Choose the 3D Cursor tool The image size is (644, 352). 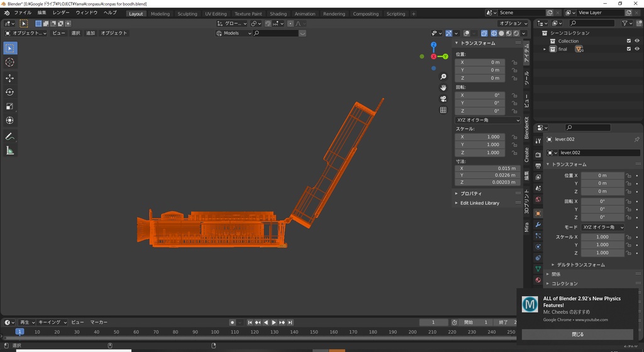tap(10, 62)
